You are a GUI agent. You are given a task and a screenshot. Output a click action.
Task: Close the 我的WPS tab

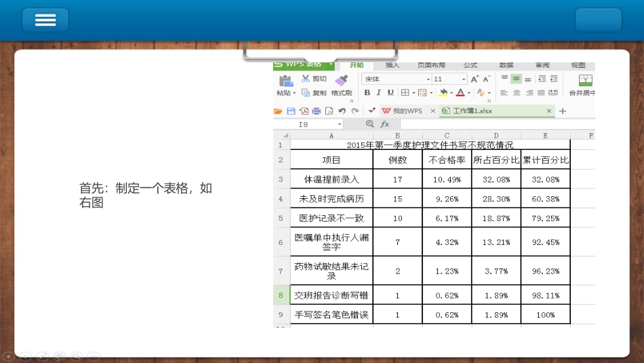tap(433, 111)
